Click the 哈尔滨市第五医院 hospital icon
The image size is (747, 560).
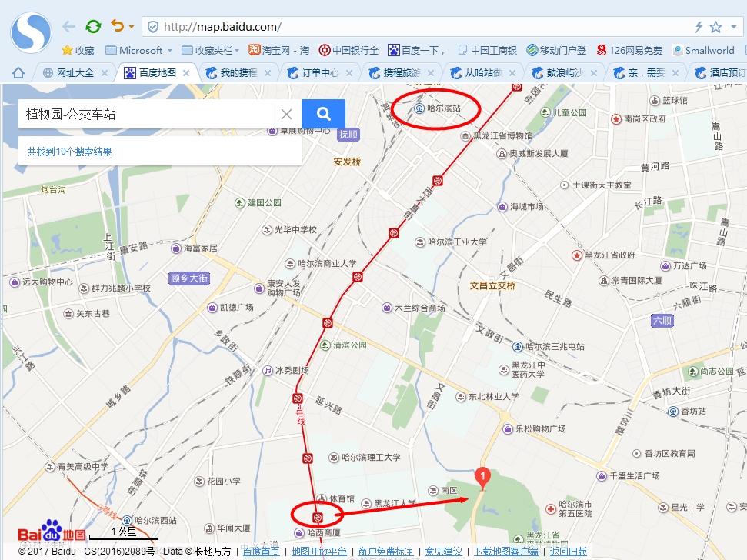[551, 509]
